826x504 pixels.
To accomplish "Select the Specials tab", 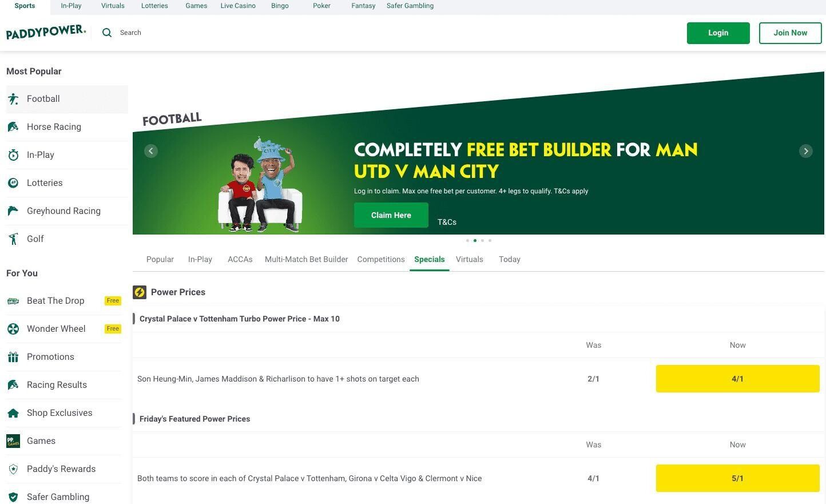I will click(x=430, y=260).
